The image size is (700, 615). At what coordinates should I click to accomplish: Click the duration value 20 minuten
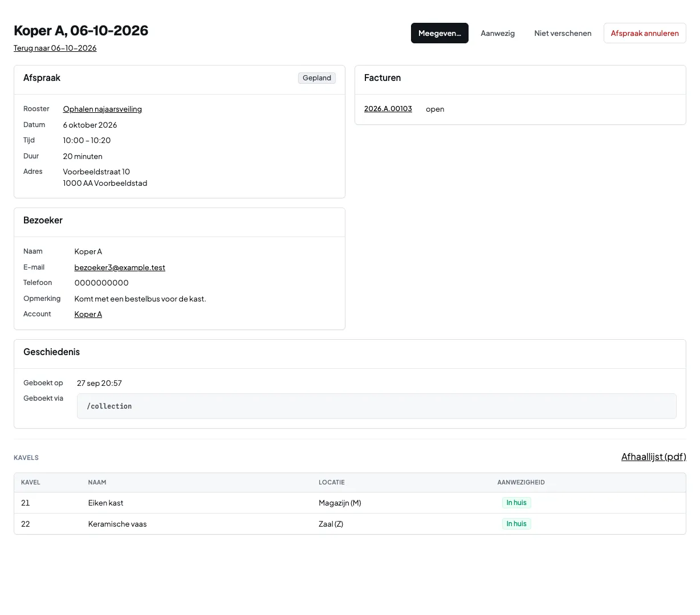[x=83, y=156]
